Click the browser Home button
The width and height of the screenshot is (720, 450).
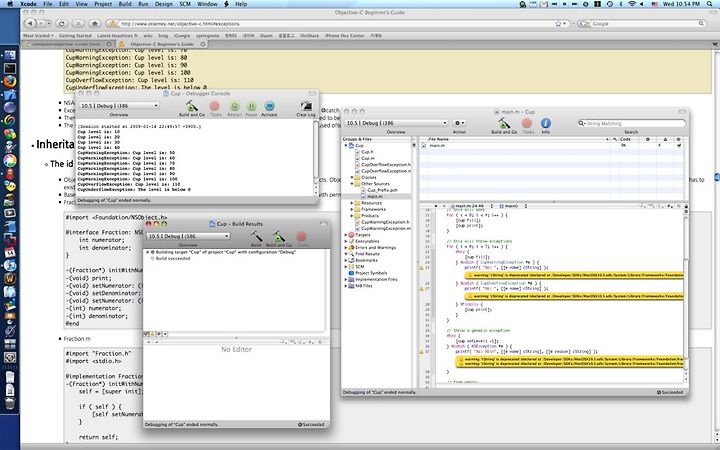95,23
